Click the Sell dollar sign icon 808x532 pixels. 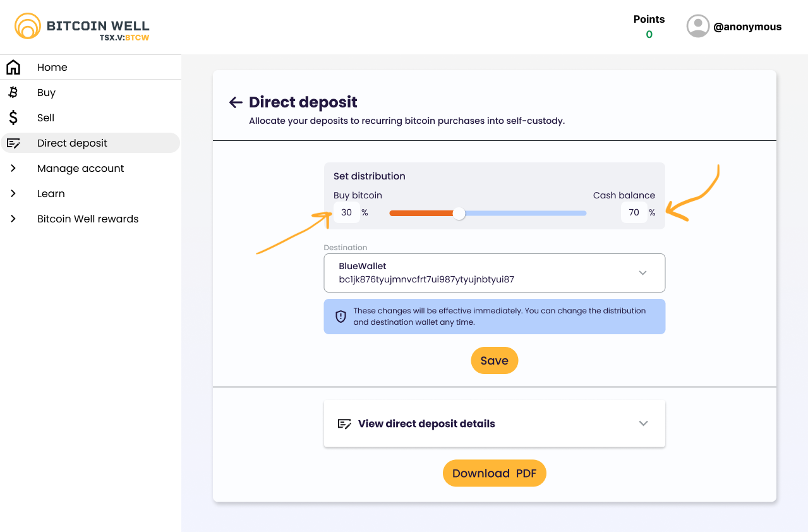(x=13, y=118)
